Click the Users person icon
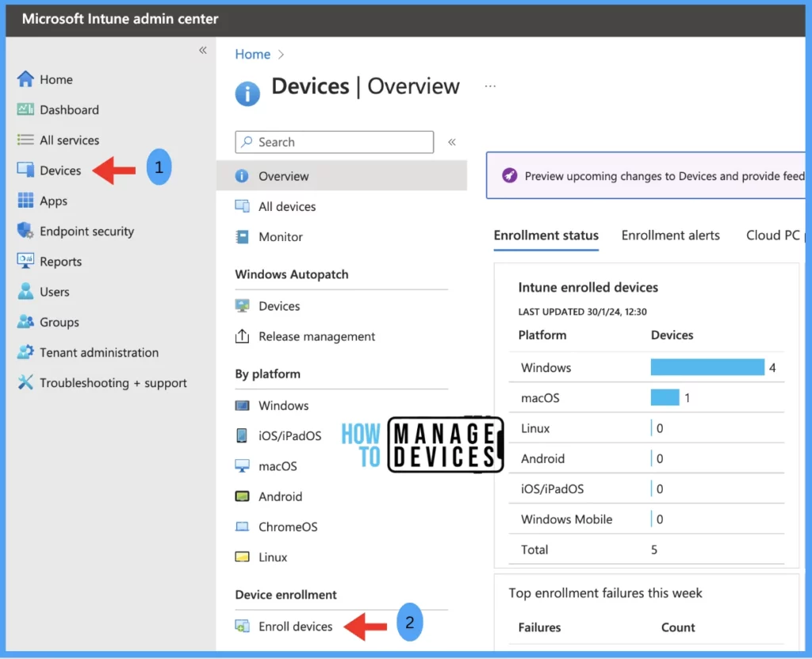812x659 pixels. pos(25,291)
